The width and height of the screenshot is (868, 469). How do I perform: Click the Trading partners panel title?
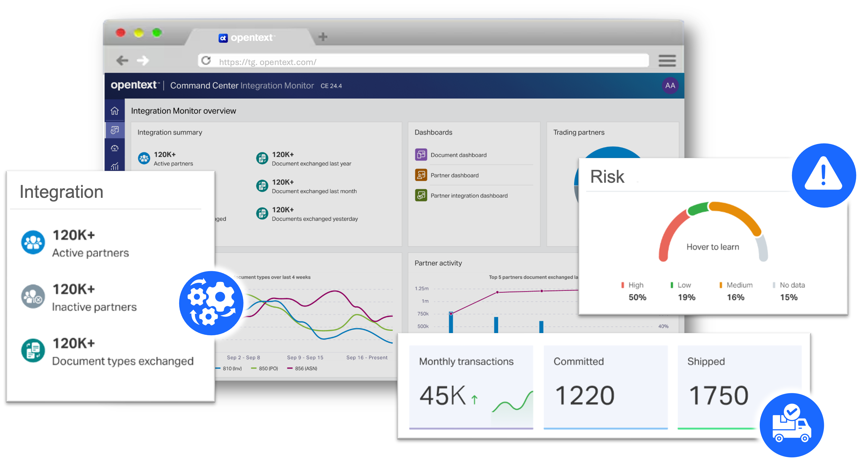579,132
